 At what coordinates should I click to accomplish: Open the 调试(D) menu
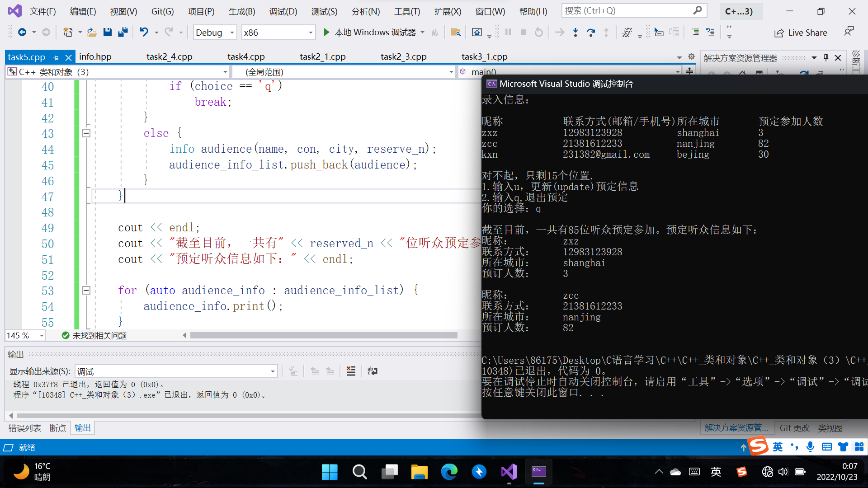pyautogui.click(x=283, y=11)
